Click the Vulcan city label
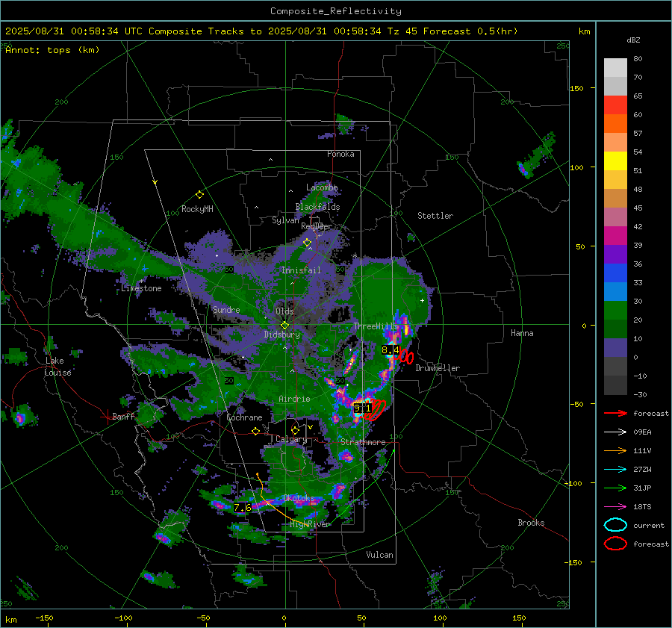 click(x=379, y=555)
